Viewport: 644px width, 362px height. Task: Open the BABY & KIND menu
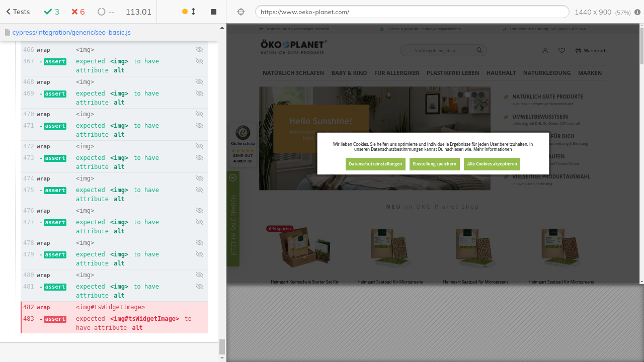[349, 73]
